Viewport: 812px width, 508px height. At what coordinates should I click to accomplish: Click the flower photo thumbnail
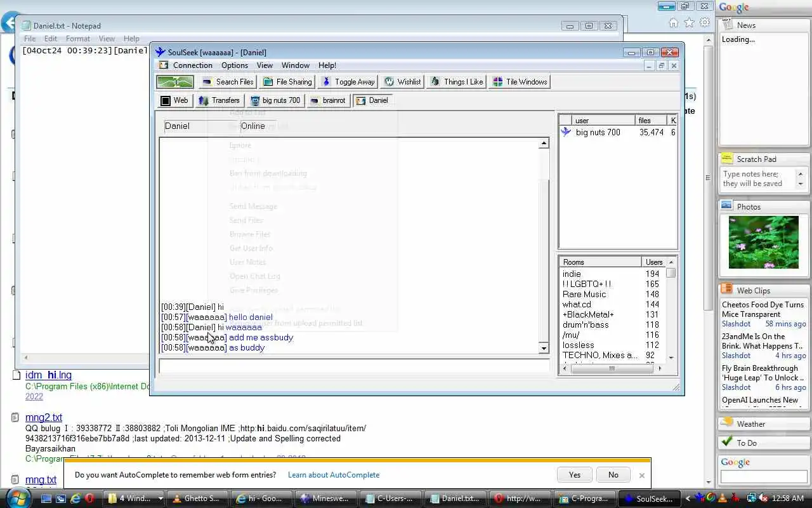[764, 242]
